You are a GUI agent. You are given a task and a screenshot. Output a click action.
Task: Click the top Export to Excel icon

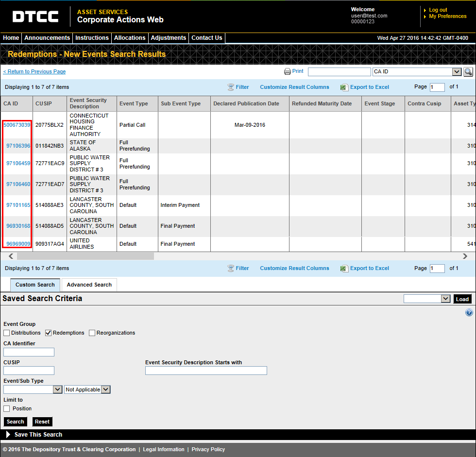point(344,87)
